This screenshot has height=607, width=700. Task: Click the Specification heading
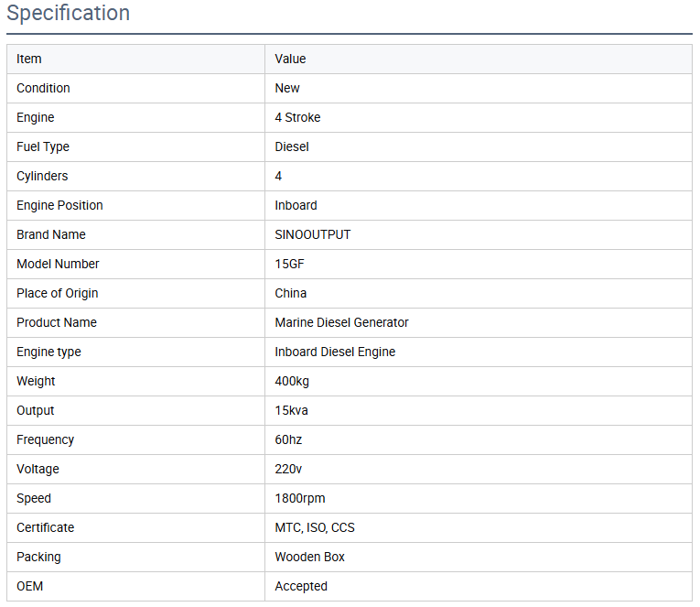(x=69, y=14)
